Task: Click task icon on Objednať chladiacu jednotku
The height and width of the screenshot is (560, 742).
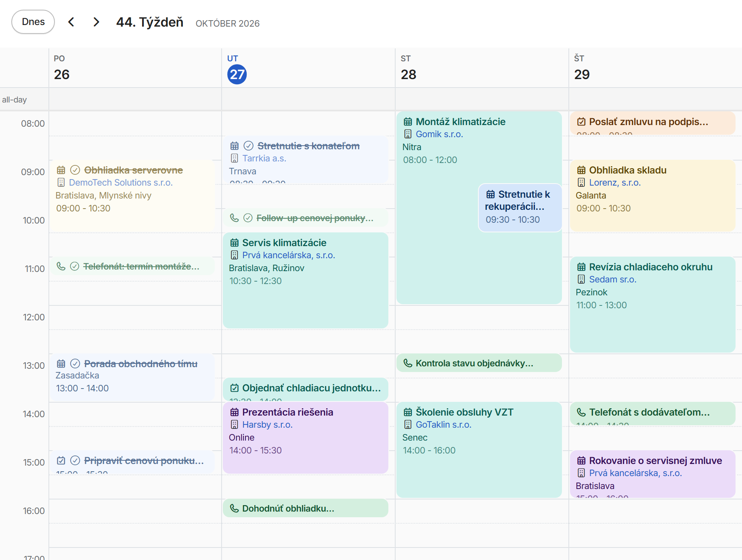Action: (235, 388)
